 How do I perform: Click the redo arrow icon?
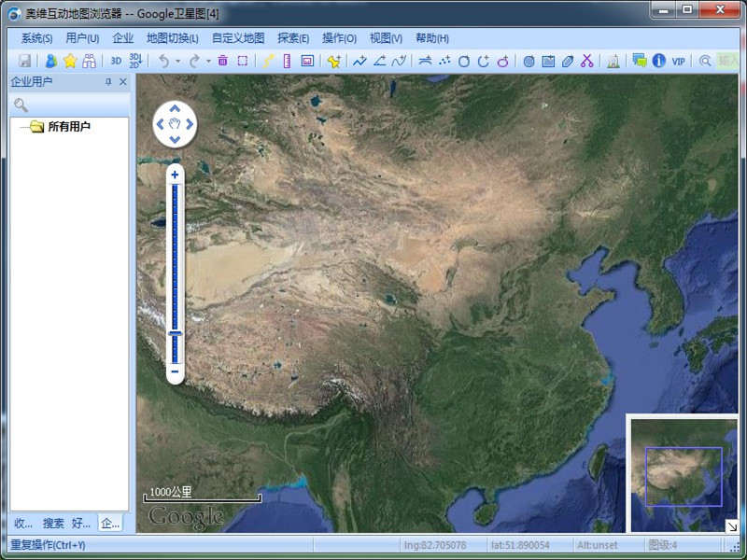(194, 61)
